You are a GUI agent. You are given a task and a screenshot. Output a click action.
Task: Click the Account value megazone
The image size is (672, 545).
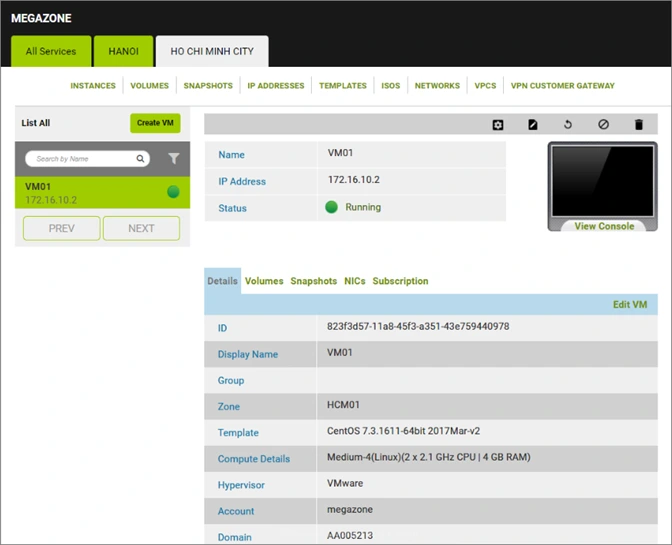pos(350,510)
